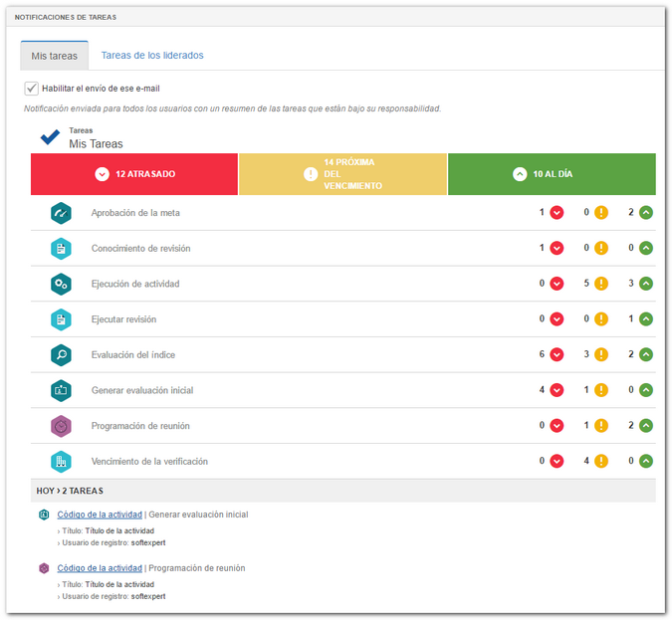Select the Ejecutar revisión task label
672x620 pixels.
[123, 319]
